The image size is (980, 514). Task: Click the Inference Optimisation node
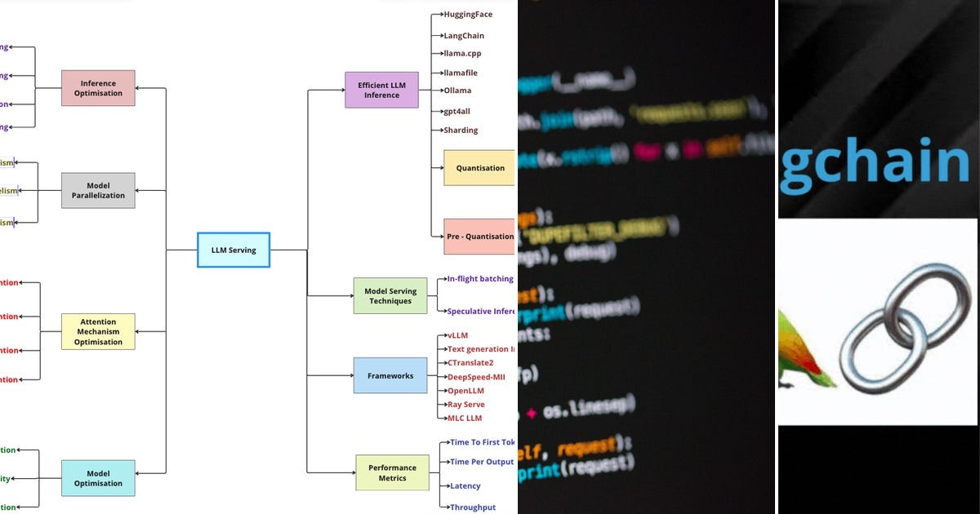coord(98,88)
